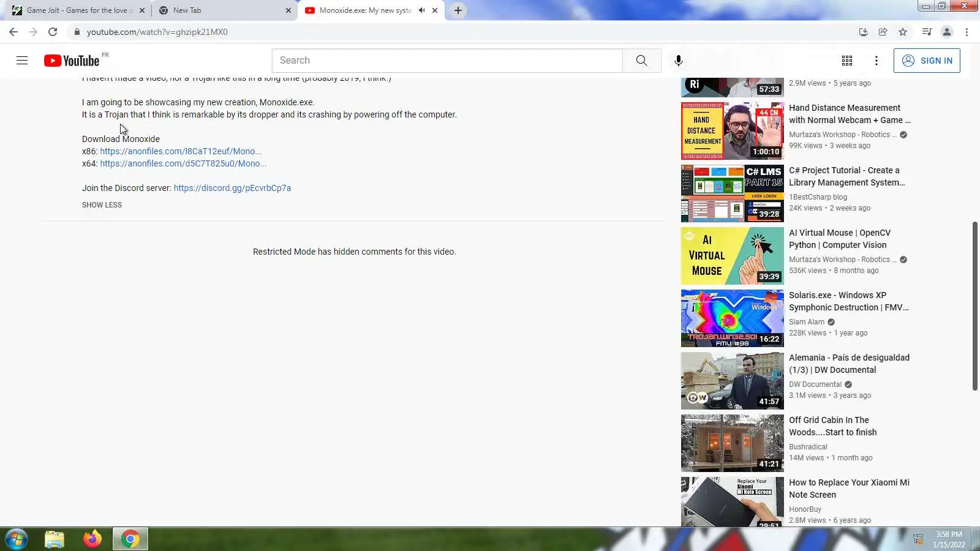Open Solaris.exe video thumbnail
Screen dimensions: 980x551
[x=733, y=318]
